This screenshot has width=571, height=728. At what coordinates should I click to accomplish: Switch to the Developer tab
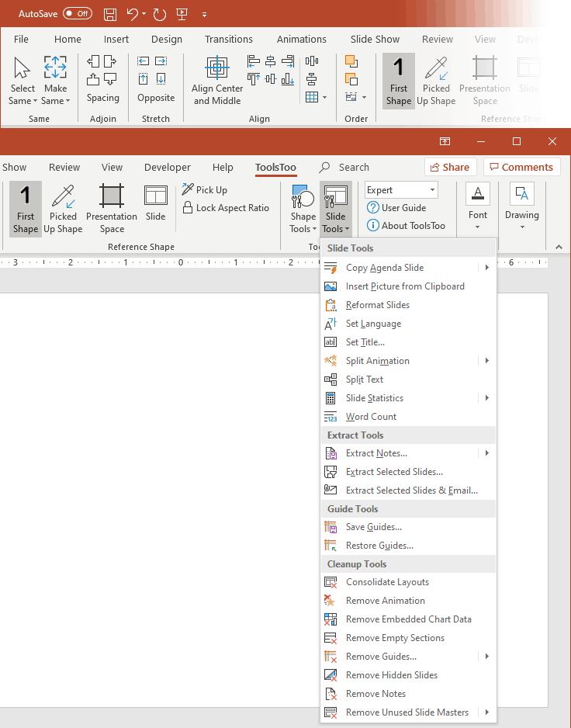tap(167, 167)
